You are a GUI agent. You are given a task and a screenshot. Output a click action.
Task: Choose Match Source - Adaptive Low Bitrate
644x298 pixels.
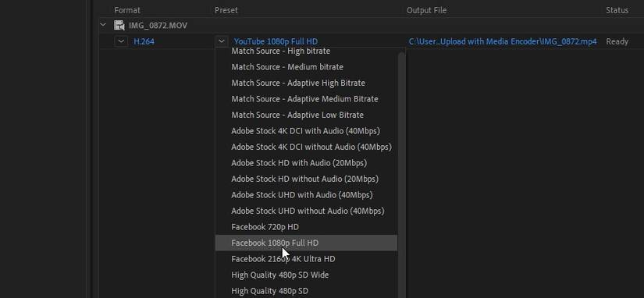306,115
